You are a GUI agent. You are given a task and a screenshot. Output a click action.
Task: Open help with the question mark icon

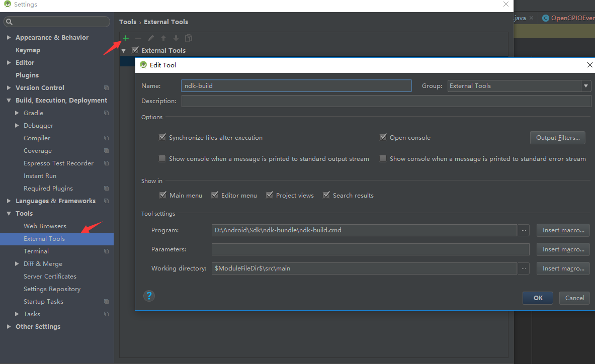(149, 296)
